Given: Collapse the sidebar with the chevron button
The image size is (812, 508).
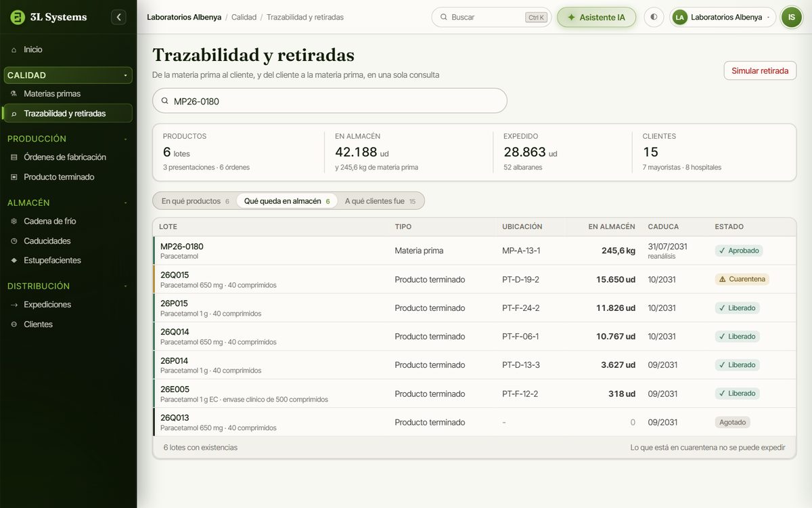Looking at the screenshot, I should [119, 17].
